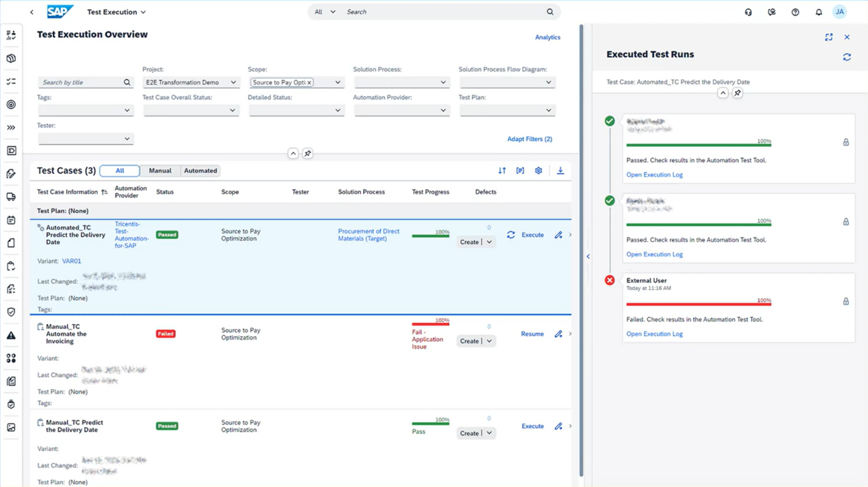Open the table settings gear for Test Cases

[x=538, y=170]
